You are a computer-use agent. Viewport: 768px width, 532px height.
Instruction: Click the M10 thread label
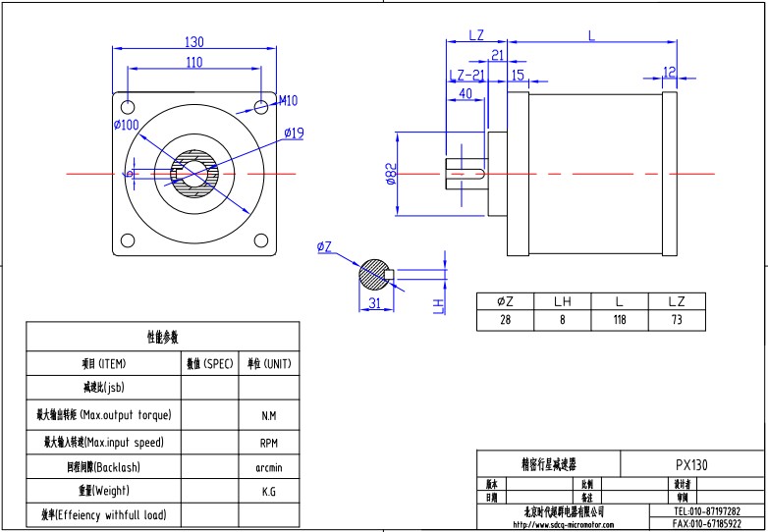[288, 101]
